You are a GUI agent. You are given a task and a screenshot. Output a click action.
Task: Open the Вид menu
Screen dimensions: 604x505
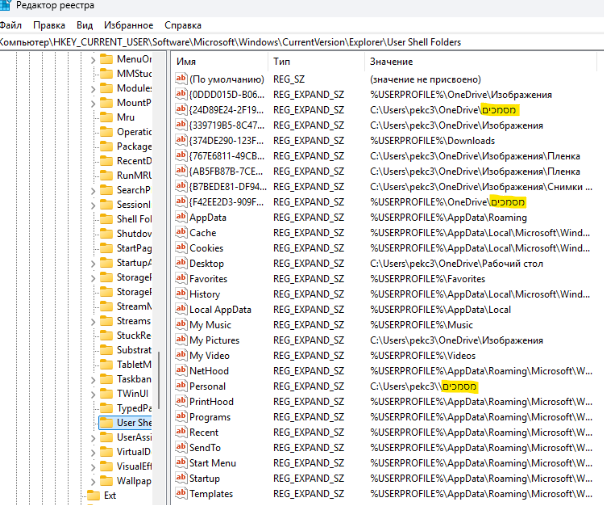[84, 25]
